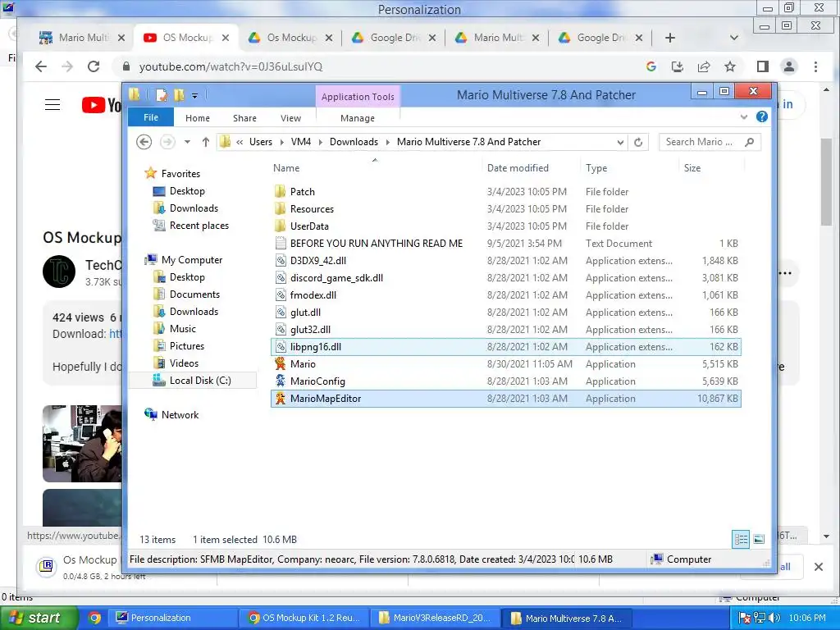The image size is (840, 630).
Task: Open Chrome profile avatar icon
Action: pos(788,66)
